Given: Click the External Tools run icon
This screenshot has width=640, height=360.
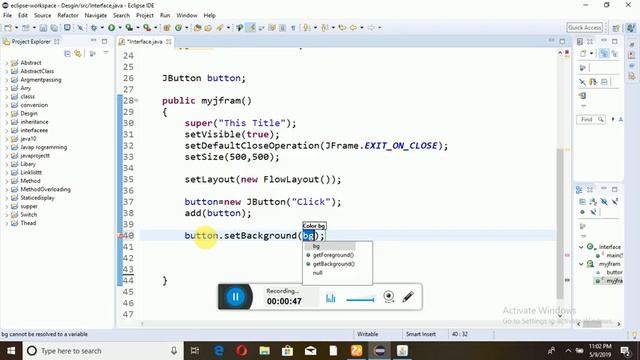Looking at the screenshot, I should click(147, 28).
